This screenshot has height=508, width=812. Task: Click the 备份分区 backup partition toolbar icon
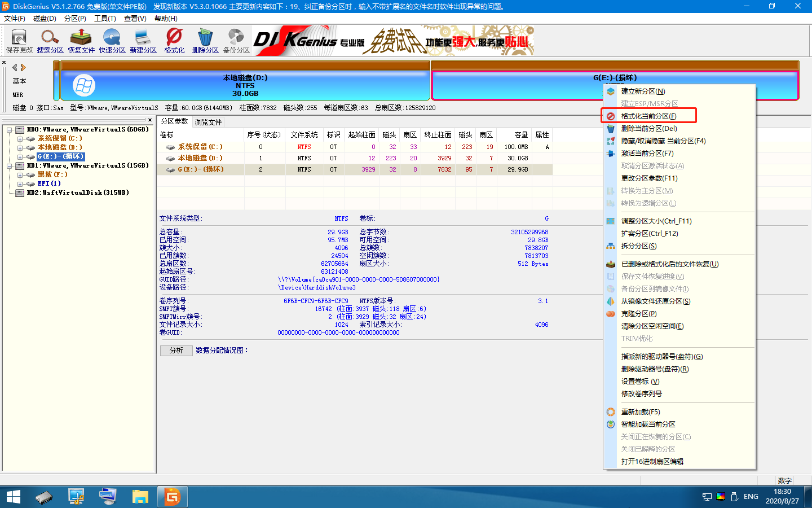[236, 42]
